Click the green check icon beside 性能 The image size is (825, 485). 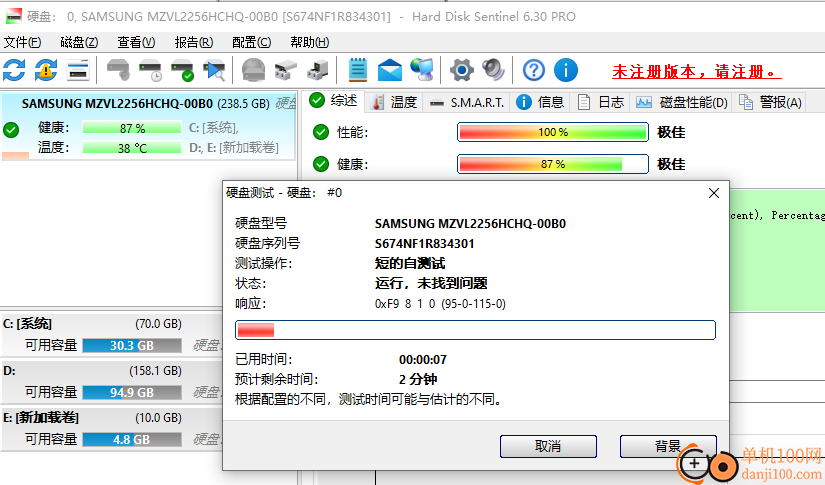[x=320, y=132]
